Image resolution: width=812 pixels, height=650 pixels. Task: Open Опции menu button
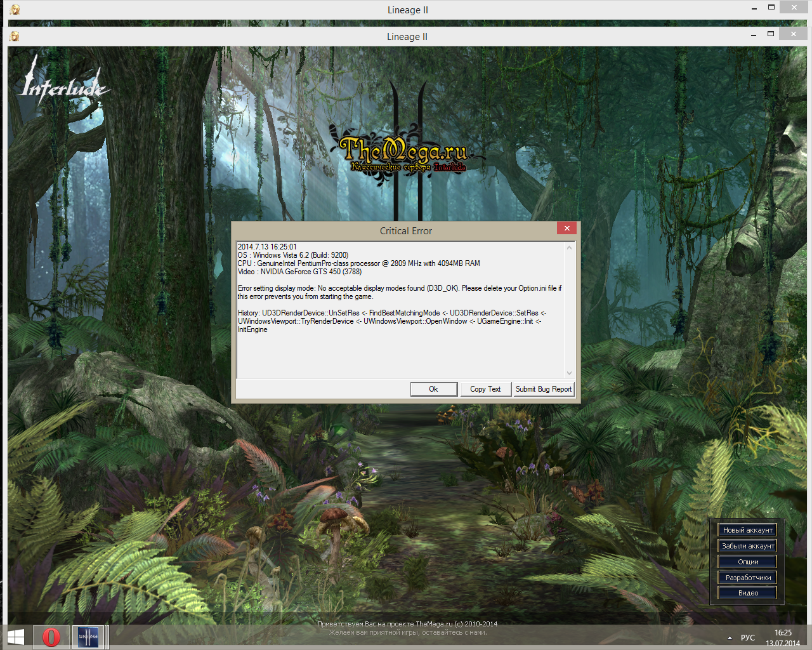[748, 562]
